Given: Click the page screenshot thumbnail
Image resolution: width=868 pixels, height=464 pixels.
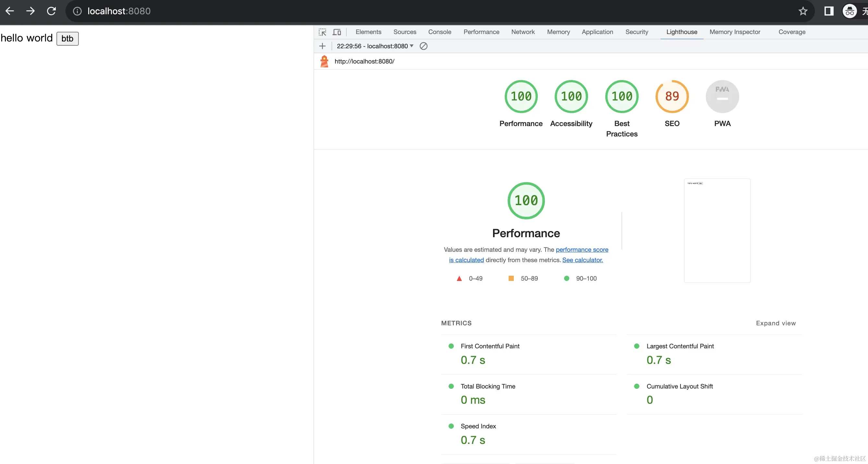Looking at the screenshot, I should tap(717, 231).
